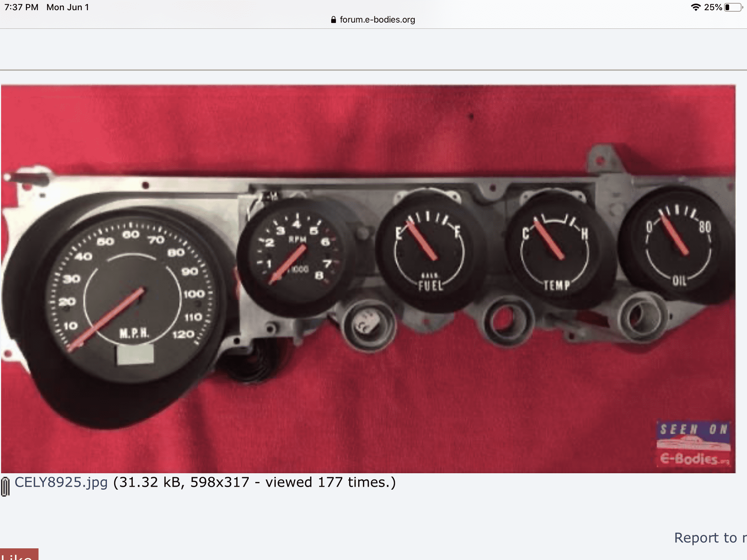Click the FUEL gauge in the photo

tap(430, 252)
